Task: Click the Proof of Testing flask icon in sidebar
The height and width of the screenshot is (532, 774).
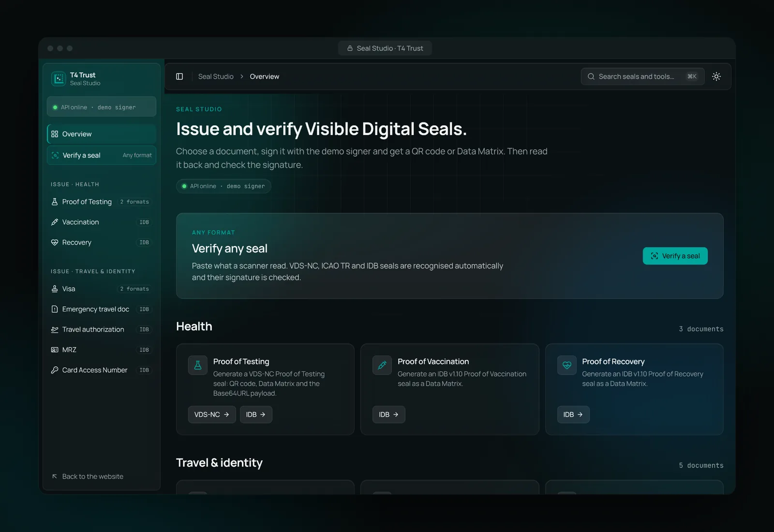Action: (x=55, y=202)
